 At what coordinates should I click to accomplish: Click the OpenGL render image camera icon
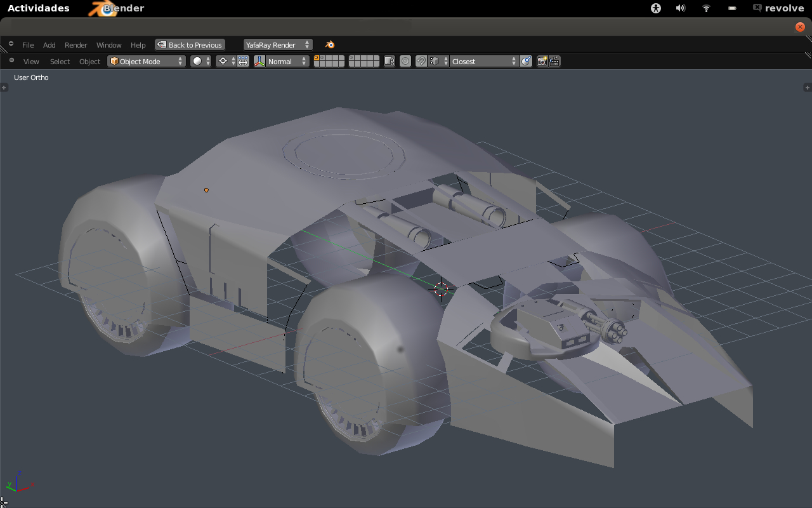[x=542, y=61]
